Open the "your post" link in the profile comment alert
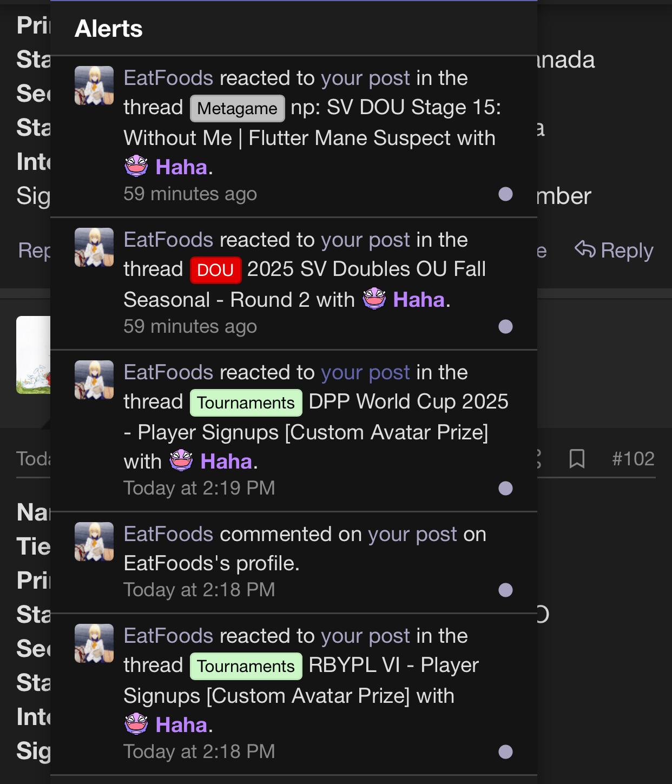 (x=413, y=534)
